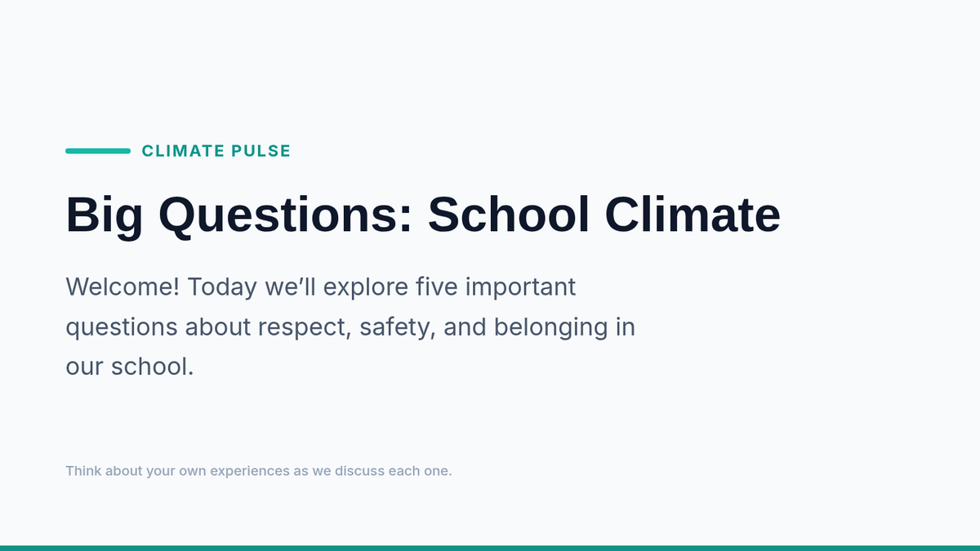Click the word Big in the slide title
The height and width of the screenshot is (551, 980).
click(105, 216)
